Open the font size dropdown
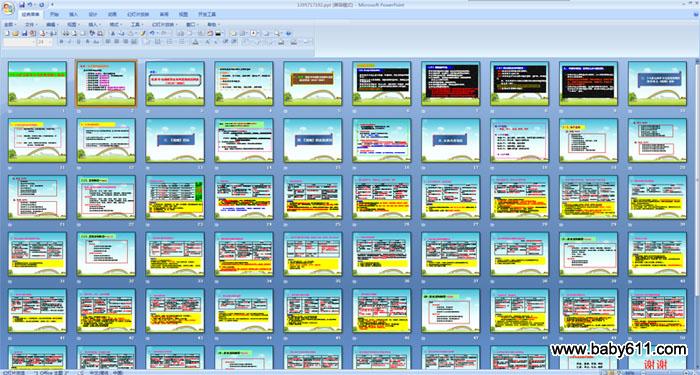The image size is (700, 375). (x=50, y=42)
